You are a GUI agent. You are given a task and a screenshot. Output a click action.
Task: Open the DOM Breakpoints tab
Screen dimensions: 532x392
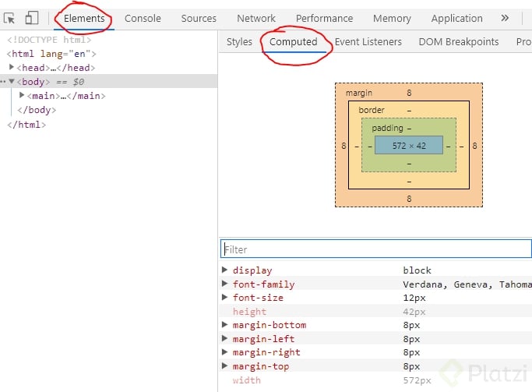pyautogui.click(x=458, y=42)
